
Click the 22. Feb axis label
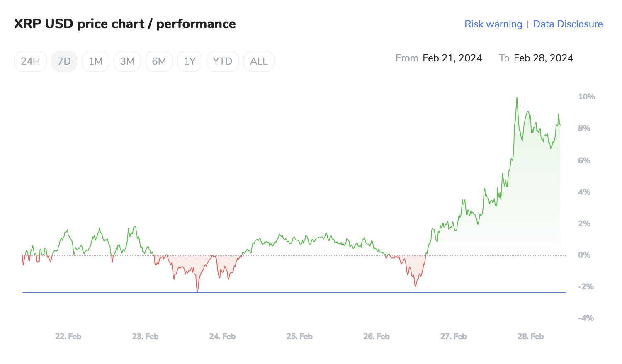tap(68, 336)
